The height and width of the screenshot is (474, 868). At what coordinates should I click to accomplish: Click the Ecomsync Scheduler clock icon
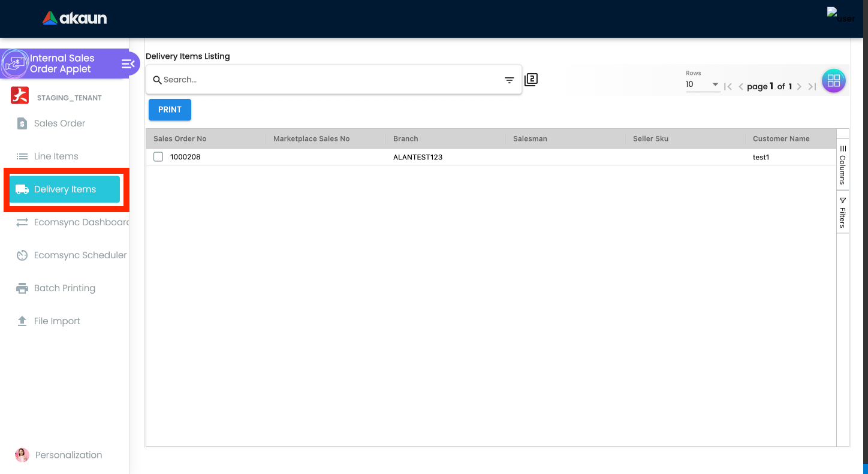click(22, 255)
